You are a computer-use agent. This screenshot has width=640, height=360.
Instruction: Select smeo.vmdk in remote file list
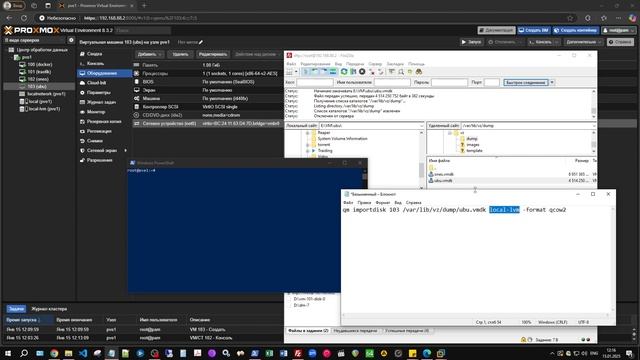click(x=443, y=174)
